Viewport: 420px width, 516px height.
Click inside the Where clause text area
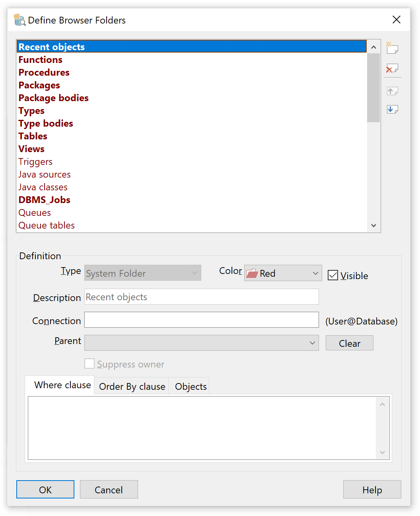(202, 428)
